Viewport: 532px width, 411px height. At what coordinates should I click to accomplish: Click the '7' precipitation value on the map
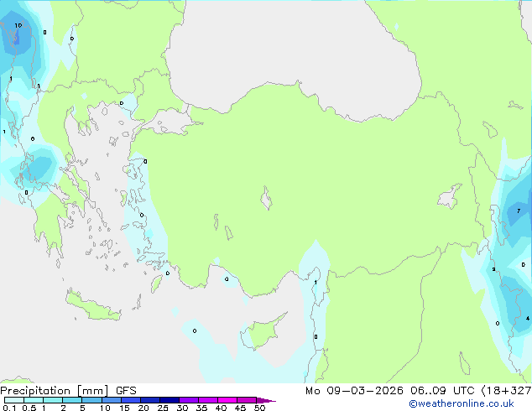[519, 211]
